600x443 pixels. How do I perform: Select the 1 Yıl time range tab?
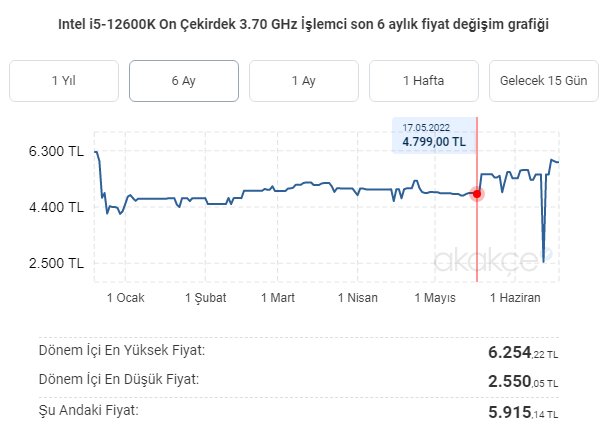pos(64,81)
